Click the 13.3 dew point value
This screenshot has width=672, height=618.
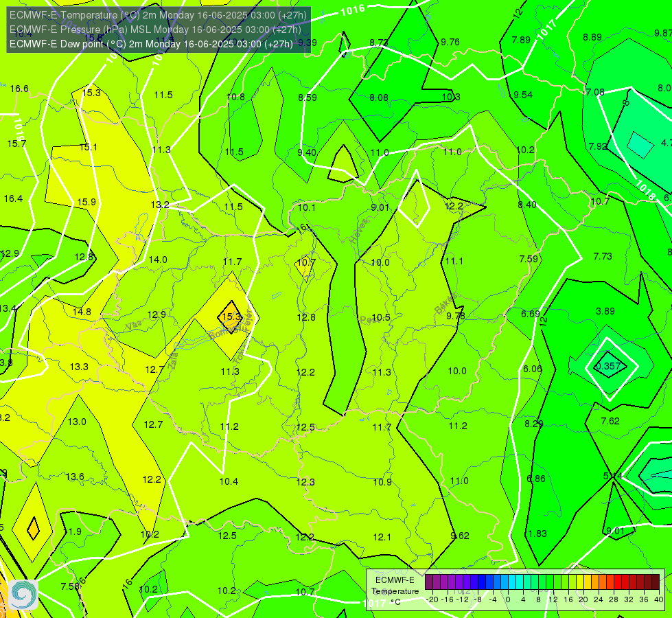(x=79, y=367)
